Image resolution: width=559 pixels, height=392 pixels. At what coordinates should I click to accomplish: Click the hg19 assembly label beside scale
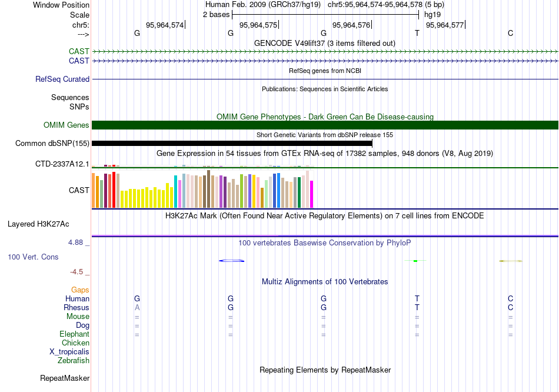432,15
